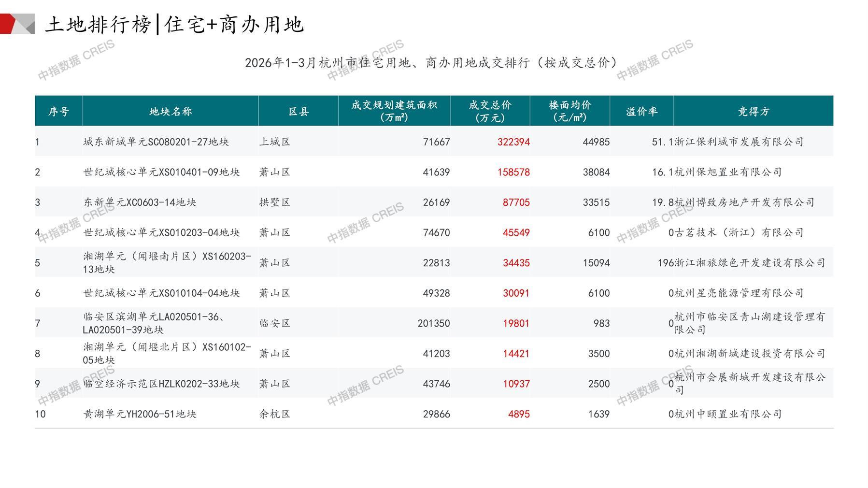This screenshot has height=488, width=868.
Task: Click the 拱墅区 district cell
Action: [275, 202]
